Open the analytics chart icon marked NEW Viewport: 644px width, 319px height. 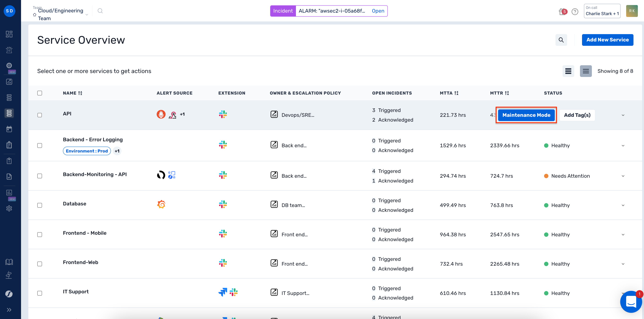tap(9, 193)
